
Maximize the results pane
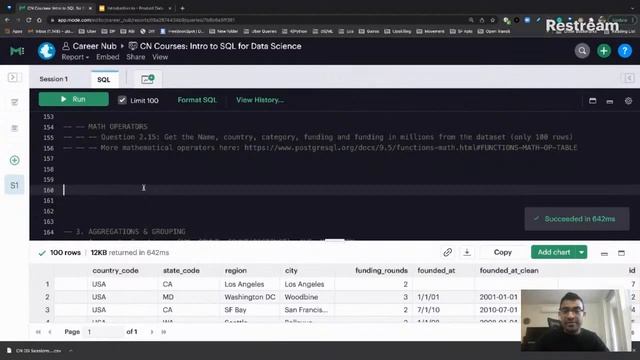621,253
